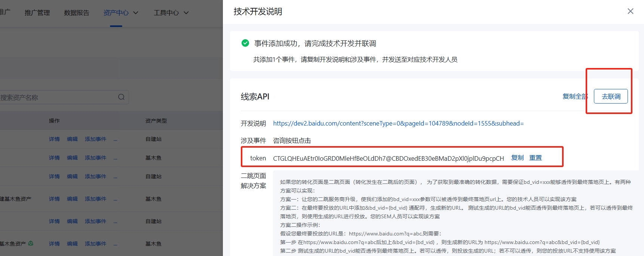Screen dimensions: 644x256
Task: Click 添加事件 in the third asset row
Action: pos(95,176)
